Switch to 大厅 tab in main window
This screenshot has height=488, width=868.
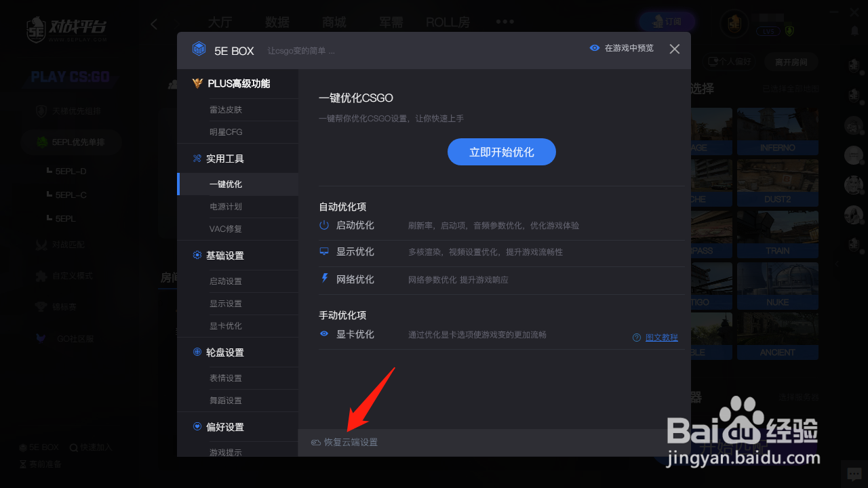coord(220,22)
